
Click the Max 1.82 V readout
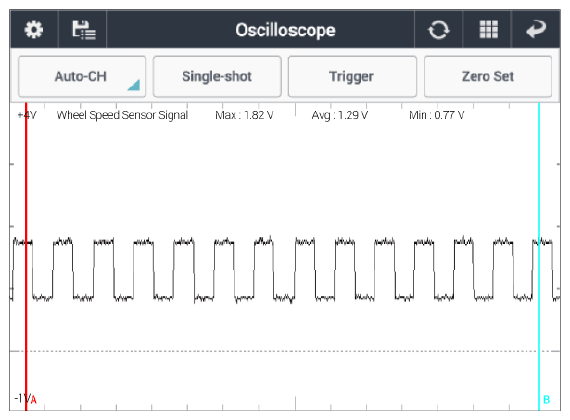click(244, 115)
